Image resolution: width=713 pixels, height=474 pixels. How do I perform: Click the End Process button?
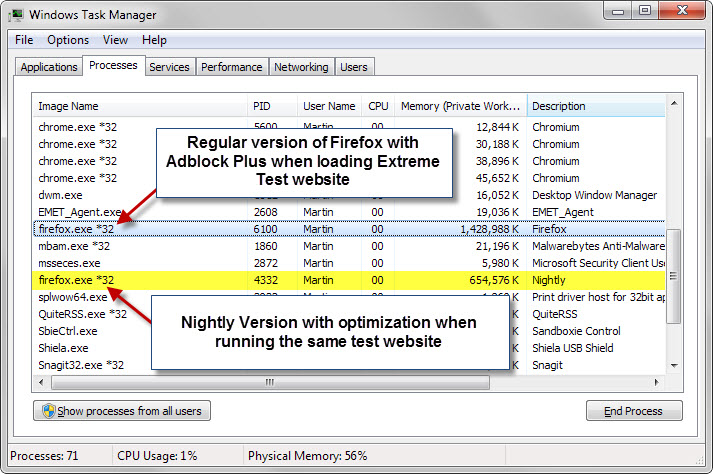coord(634,411)
